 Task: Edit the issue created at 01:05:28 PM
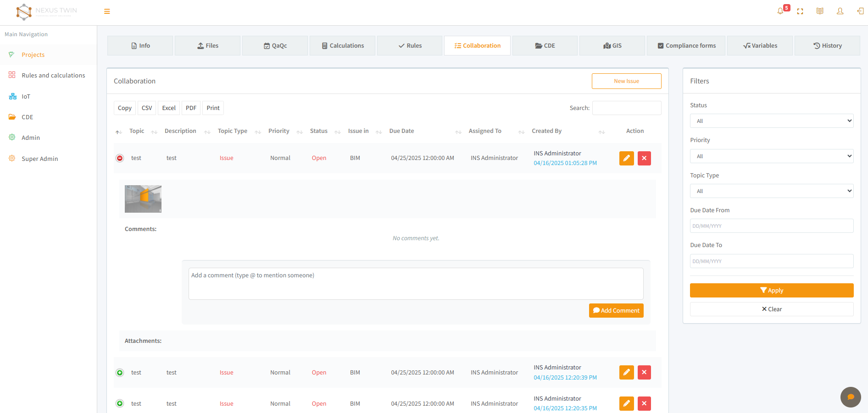(627, 158)
